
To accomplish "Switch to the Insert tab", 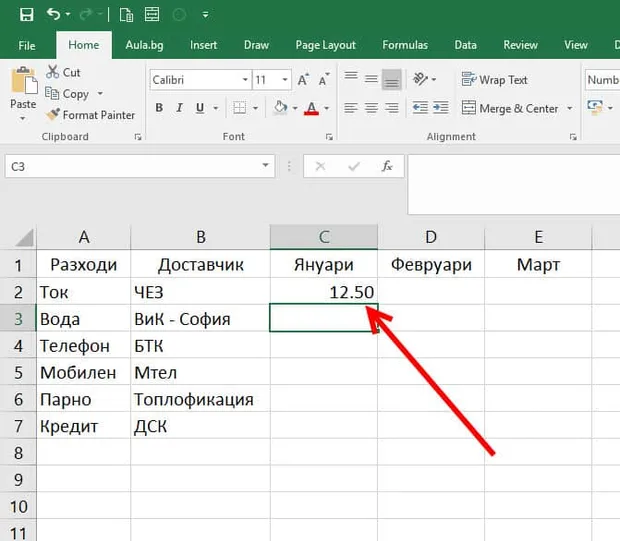I will click(x=203, y=45).
